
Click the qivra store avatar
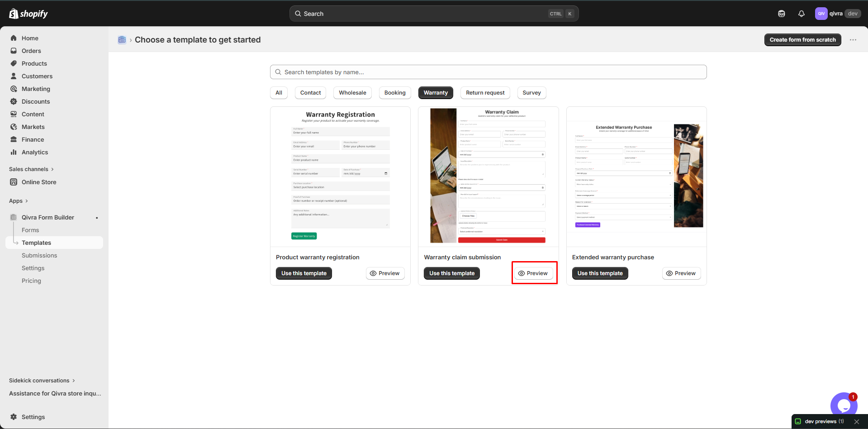(821, 14)
